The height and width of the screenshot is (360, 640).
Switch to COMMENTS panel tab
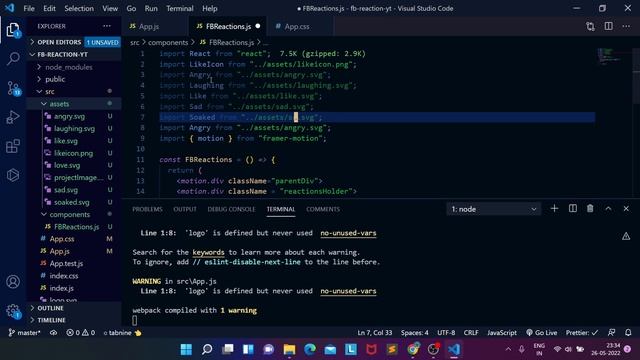(323, 209)
